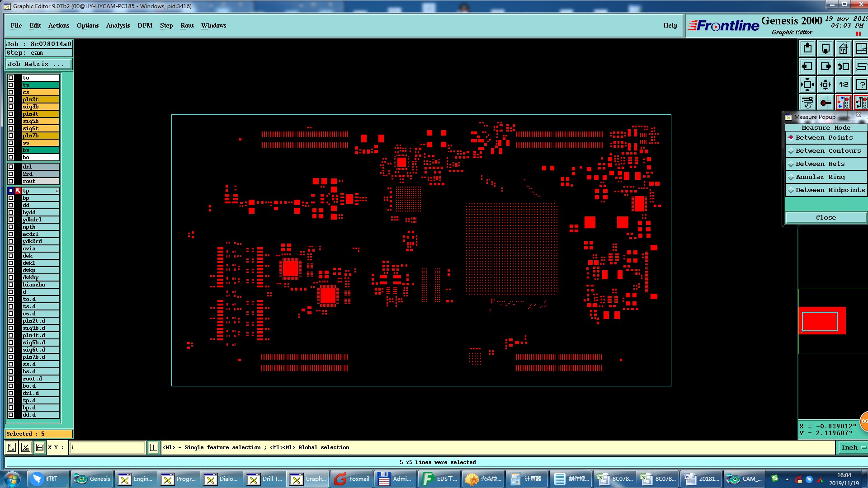Click the 'bs' green layer name

click(x=41, y=150)
